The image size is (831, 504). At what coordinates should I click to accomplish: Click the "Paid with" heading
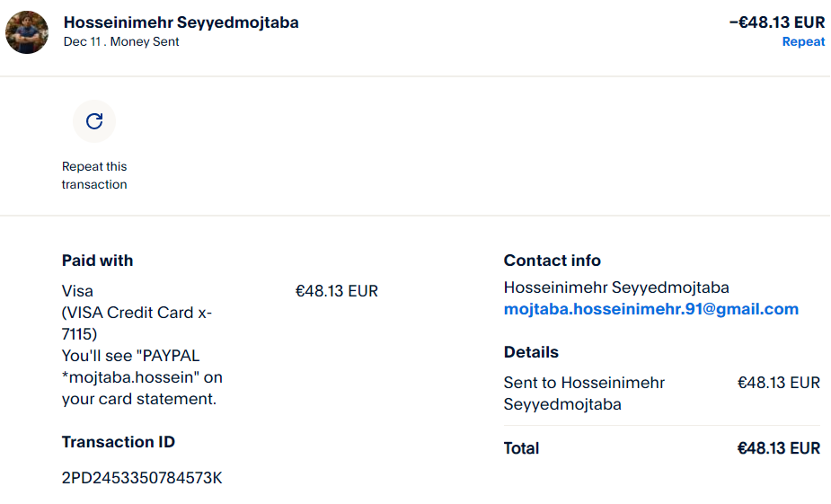(97, 261)
